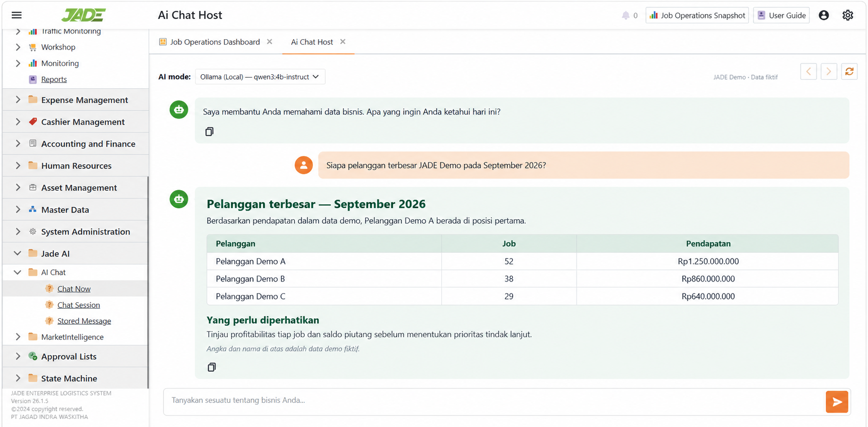
Task: Open Chat Session link
Action: point(79,305)
